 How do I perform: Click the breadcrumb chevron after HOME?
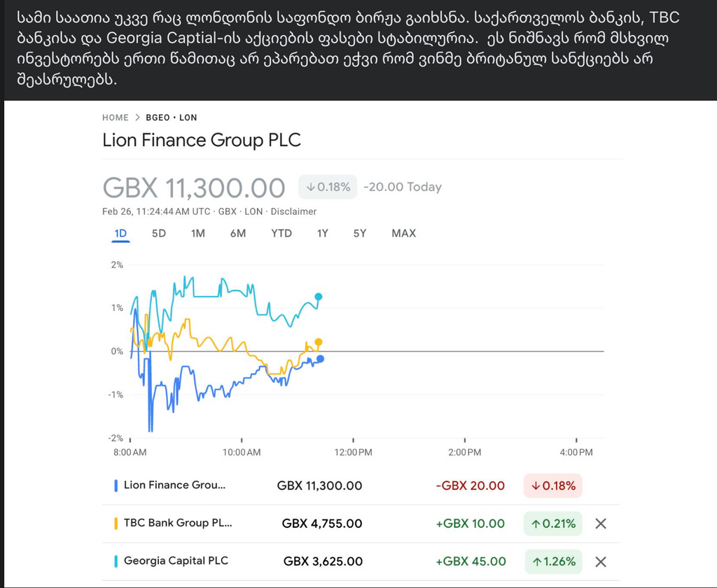[x=138, y=118]
